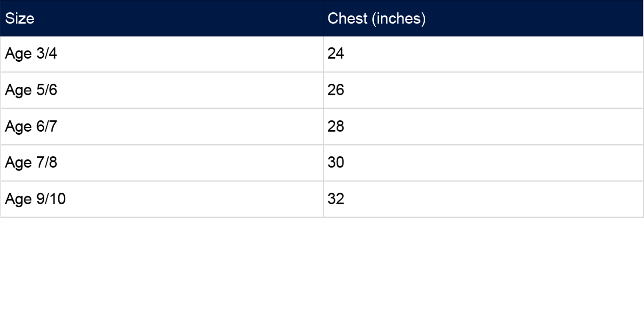Click the chest value 32
Viewport: 644px width, 335px height.
tap(336, 199)
